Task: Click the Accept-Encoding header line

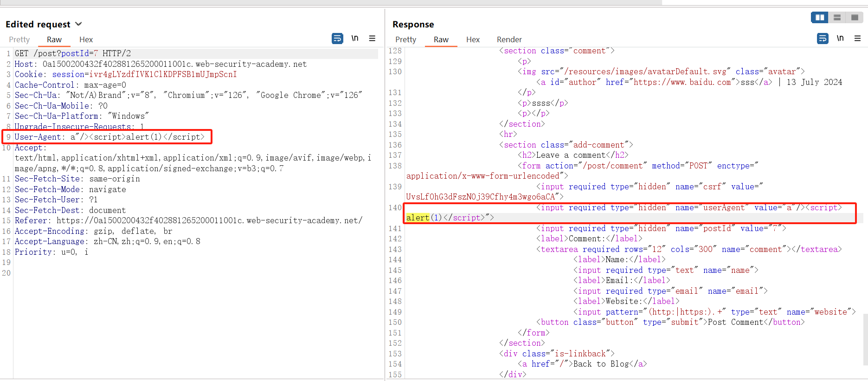Action: click(93, 231)
